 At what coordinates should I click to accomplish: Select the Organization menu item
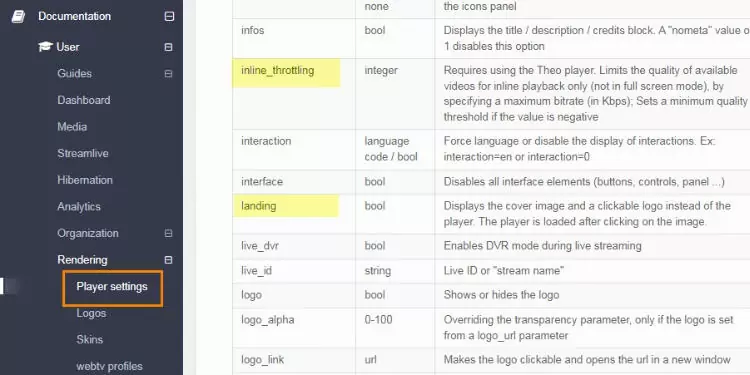pos(88,233)
